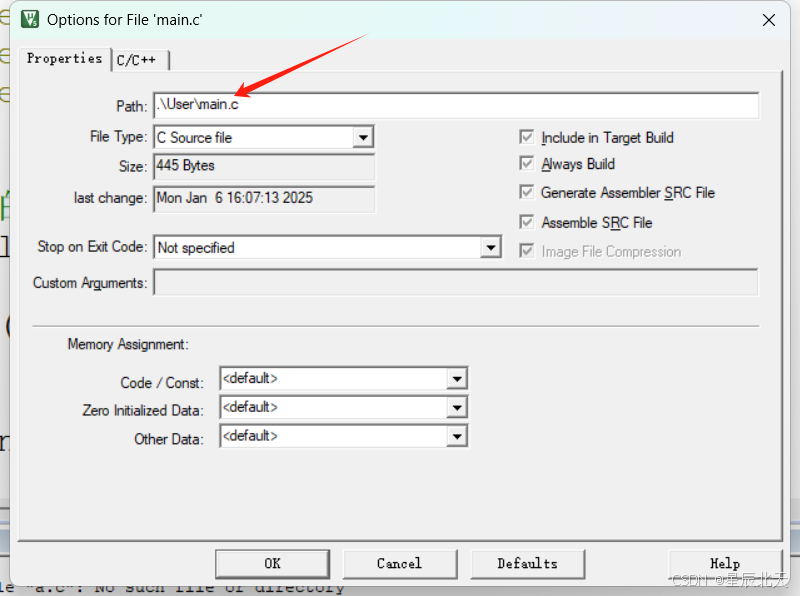Click the last change date field
The width and height of the screenshot is (800, 596).
pyautogui.click(x=264, y=198)
